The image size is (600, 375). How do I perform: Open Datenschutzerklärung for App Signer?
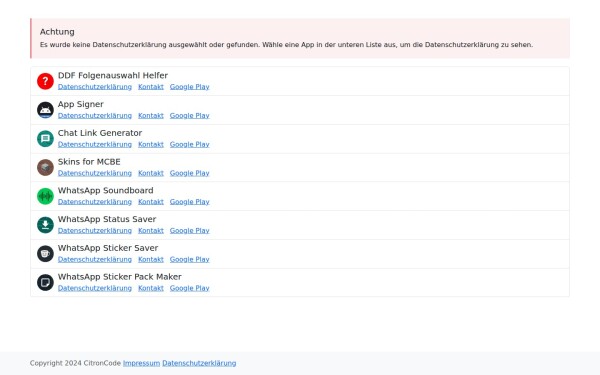click(95, 116)
